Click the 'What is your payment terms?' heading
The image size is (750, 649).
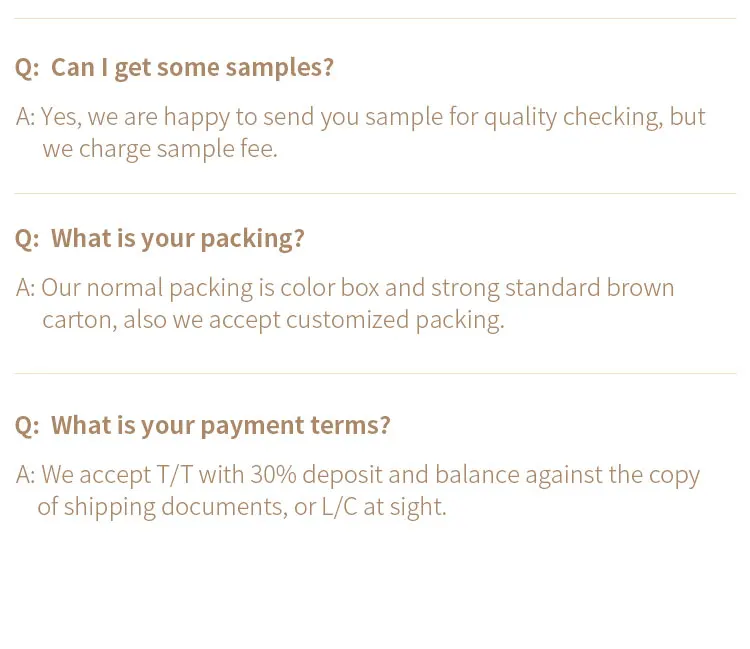(x=221, y=425)
